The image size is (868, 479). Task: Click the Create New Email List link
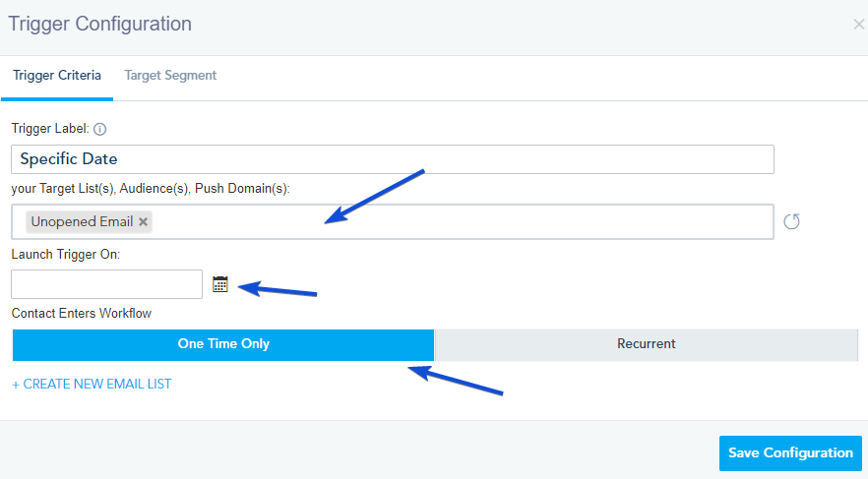click(x=92, y=385)
